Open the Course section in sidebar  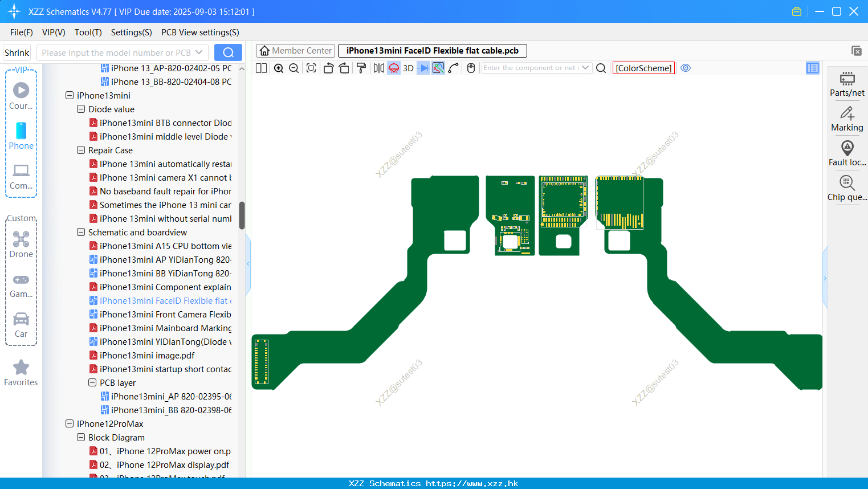pos(21,96)
